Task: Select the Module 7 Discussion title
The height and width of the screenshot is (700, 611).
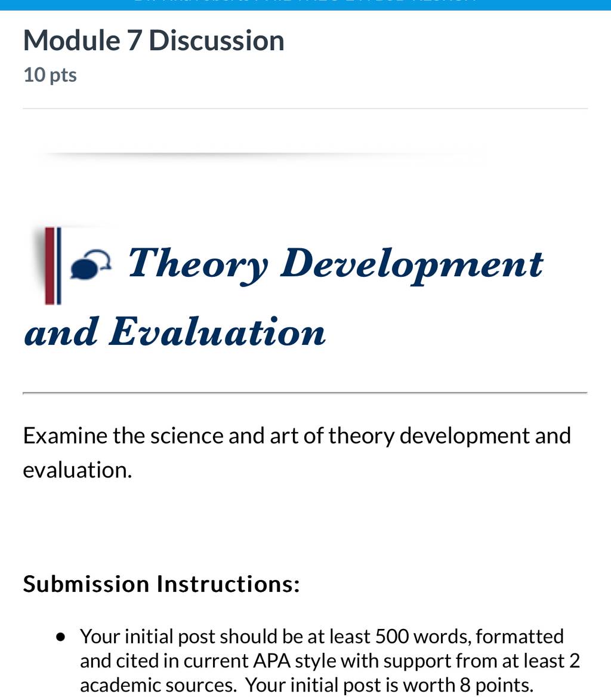Action: tap(153, 41)
